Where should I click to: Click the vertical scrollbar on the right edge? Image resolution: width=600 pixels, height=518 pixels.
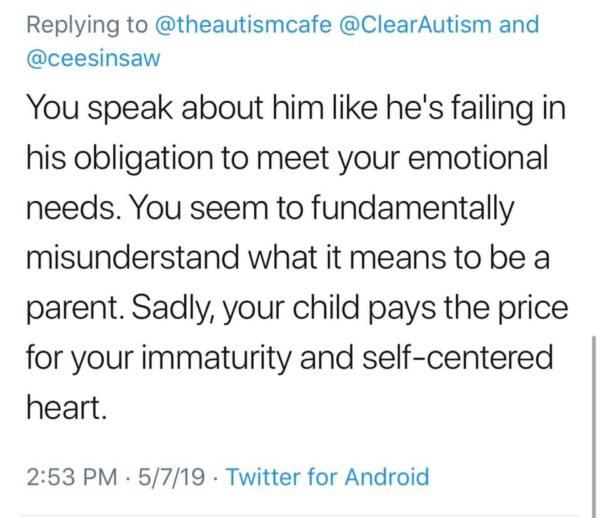coord(593,427)
